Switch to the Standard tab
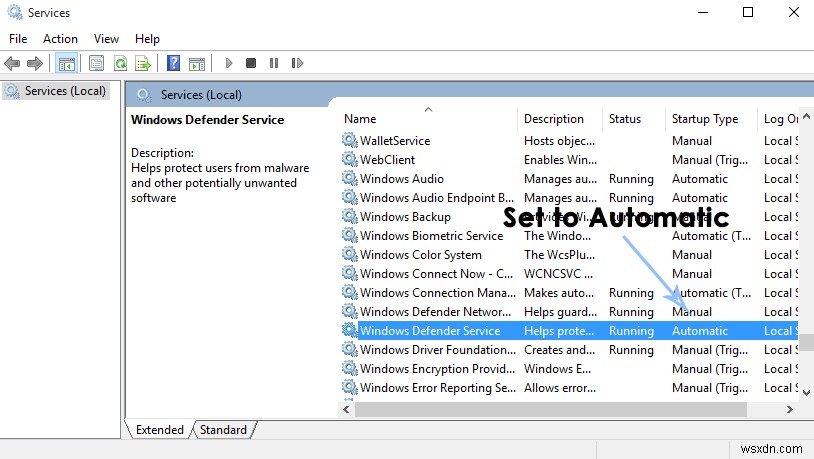Viewport: 814px width, 459px height. point(223,430)
